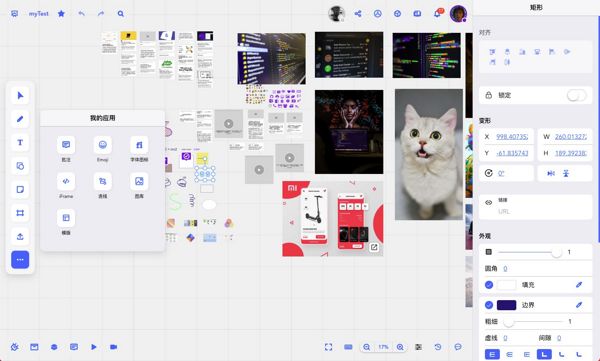
Task: Click the X position input field
Action: click(512, 137)
